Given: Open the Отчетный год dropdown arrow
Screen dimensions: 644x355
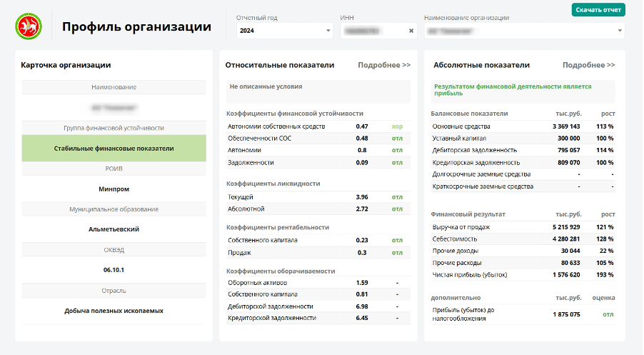Looking at the screenshot, I should [328, 31].
